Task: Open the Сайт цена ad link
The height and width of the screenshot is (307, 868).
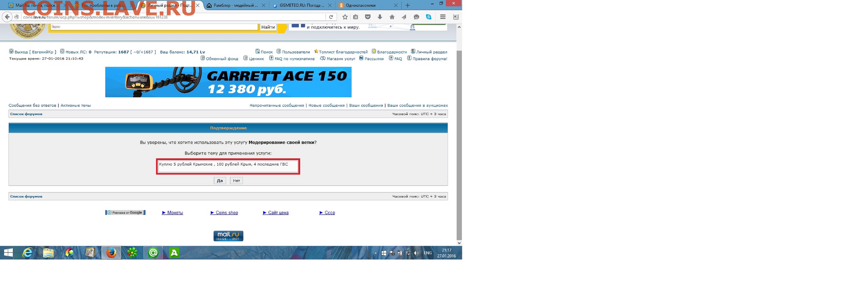Action: 276,213
